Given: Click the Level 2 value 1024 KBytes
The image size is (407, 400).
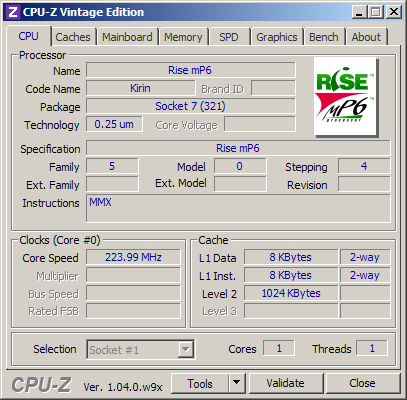Looking at the screenshot, I should 291,293.
